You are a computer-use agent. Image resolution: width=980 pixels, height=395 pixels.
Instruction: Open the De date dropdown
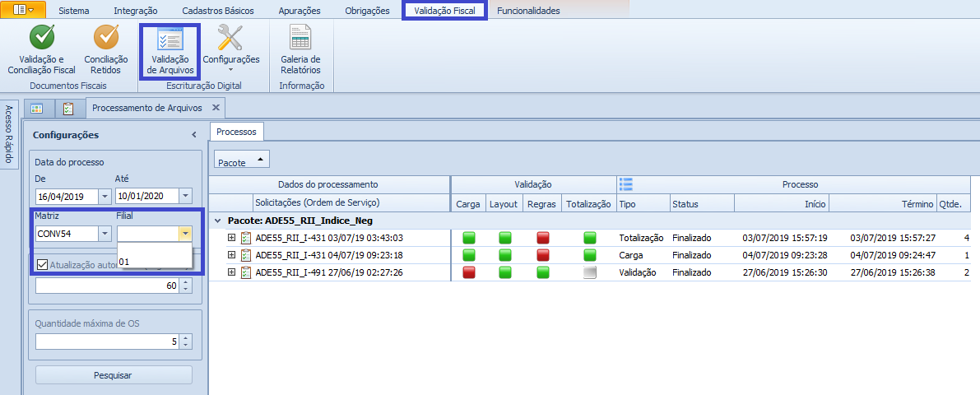(105, 196)
